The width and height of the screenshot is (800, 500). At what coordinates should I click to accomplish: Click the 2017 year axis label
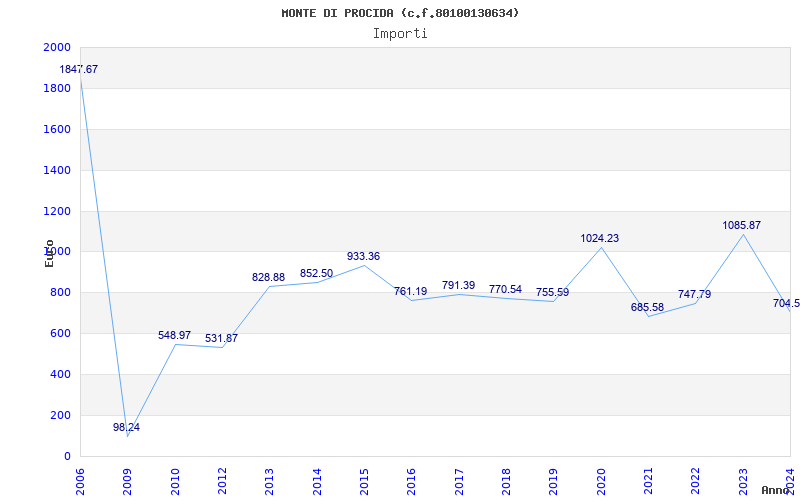[459, 482]
